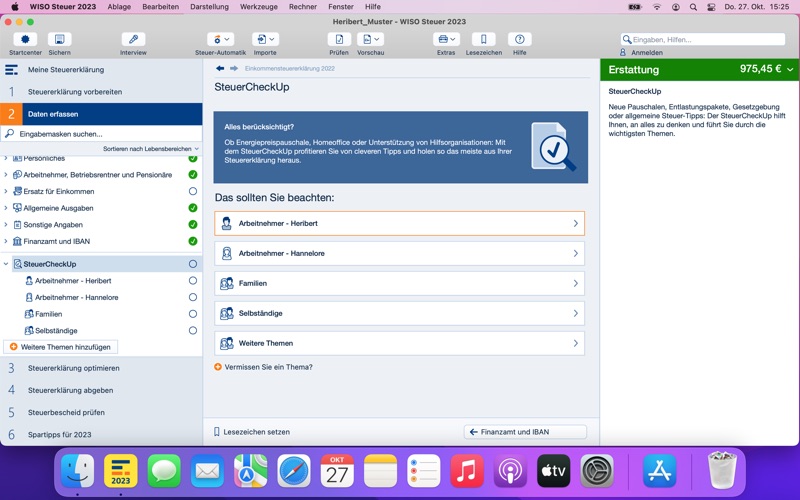Open the Steuer-Automatik toolbar icon
Image resolution: width=800 pixels, height=500 pixels.
[x=220, y=39]
